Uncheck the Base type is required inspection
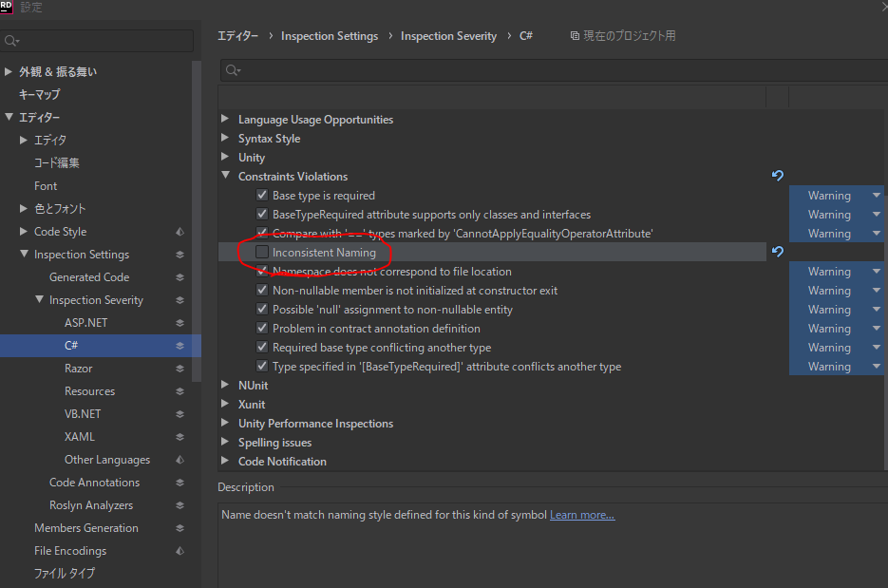This screenshot has width=888, height=588. point(262,196)
